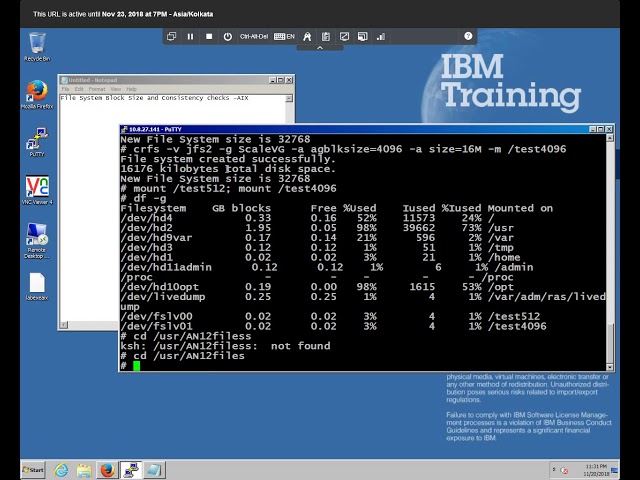640x480 pixels.
Task: Launch Internet Explorer from taskbar
Action: pyautogui.click(x=61, y=470)
